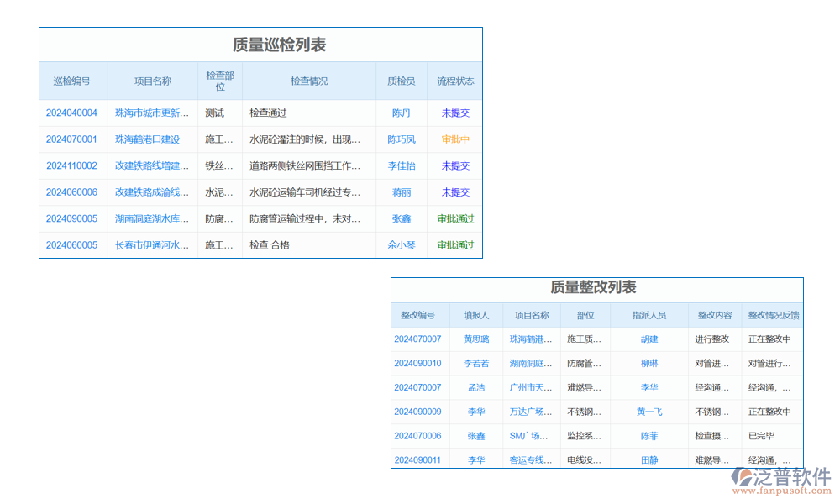
Task: Select inspector 李佳怡
Action: [402, 165]
